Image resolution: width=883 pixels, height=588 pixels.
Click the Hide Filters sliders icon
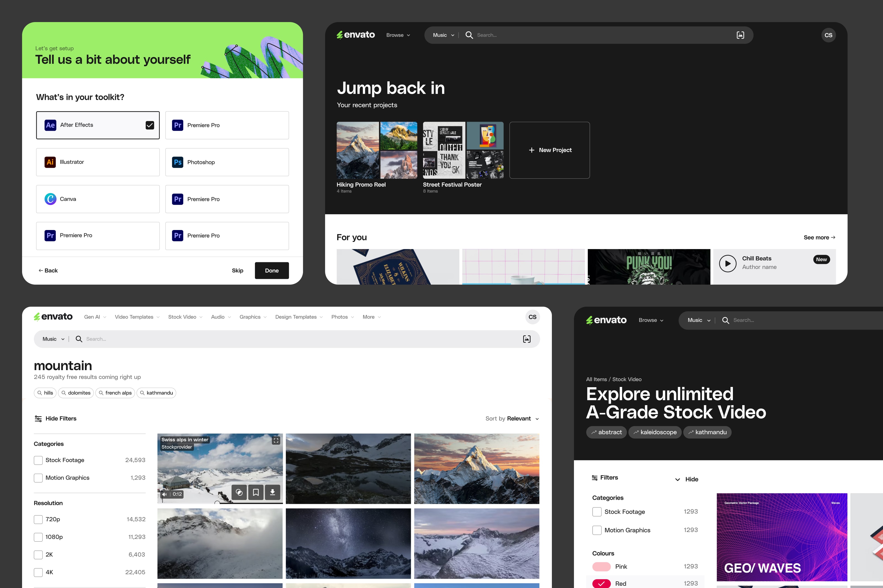(x=38, y=418)
